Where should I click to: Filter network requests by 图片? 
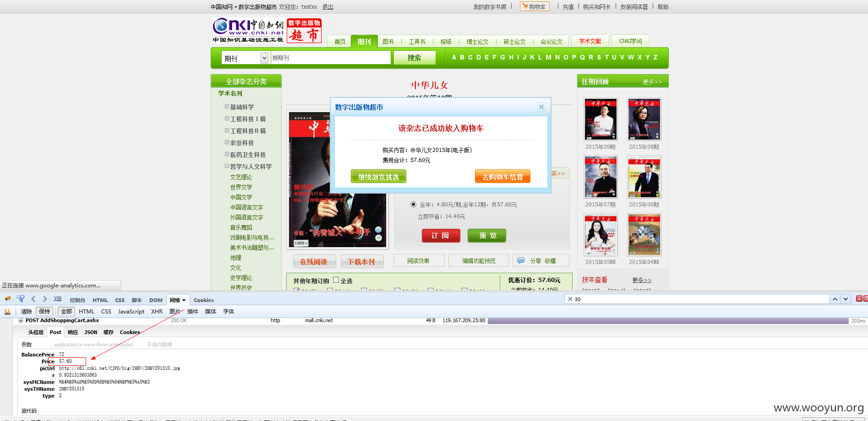point(175,312)
